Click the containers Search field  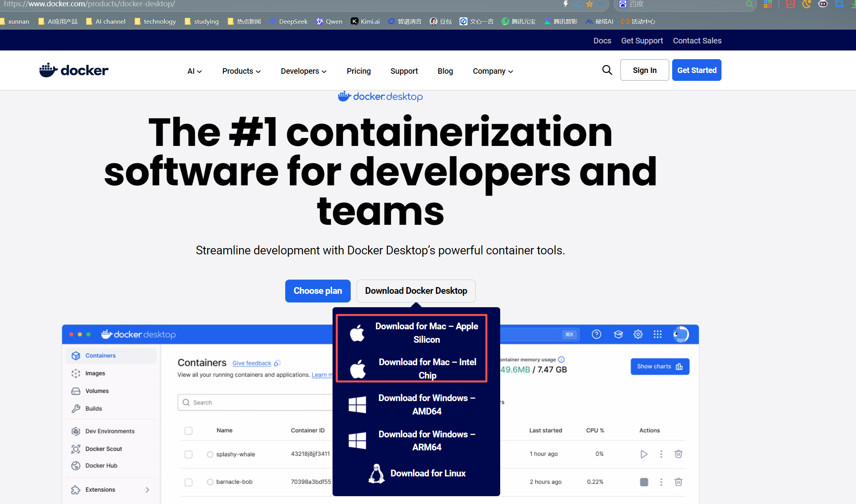(x=255, y=403)
